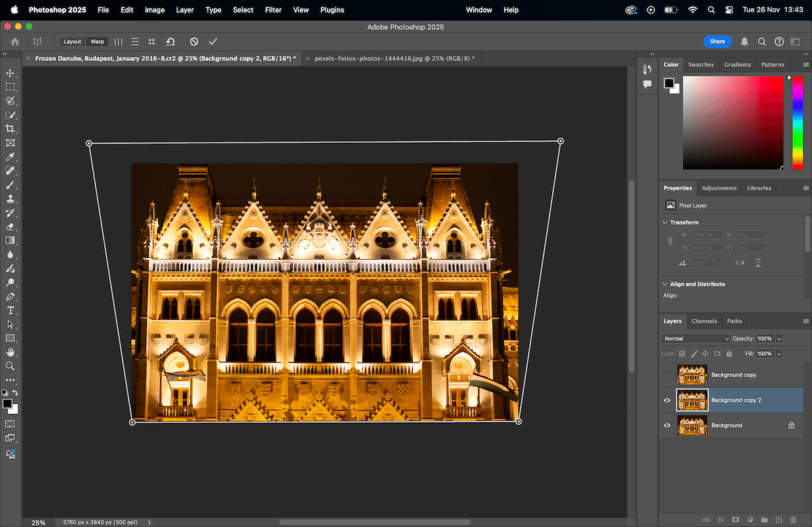Select the Clone Stamp tool

coord(9,198)
